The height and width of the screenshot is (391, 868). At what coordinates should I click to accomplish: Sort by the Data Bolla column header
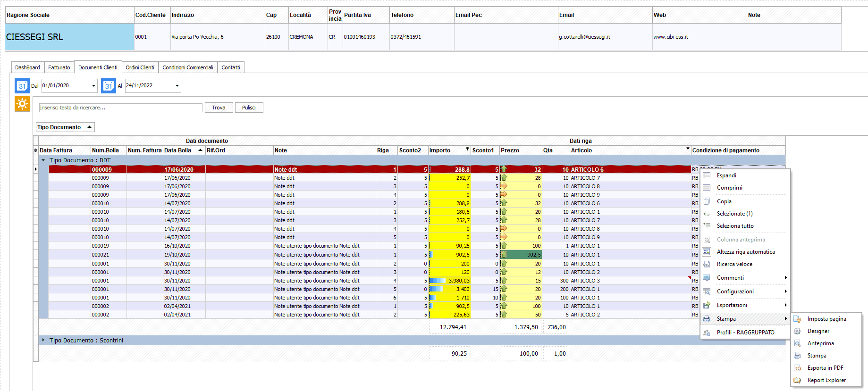coord(184,150)
